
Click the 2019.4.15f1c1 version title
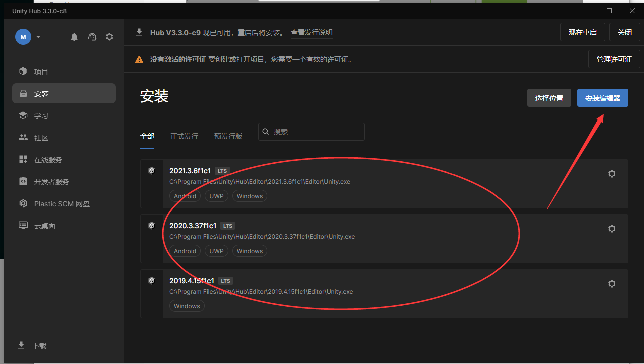point(192,281)
